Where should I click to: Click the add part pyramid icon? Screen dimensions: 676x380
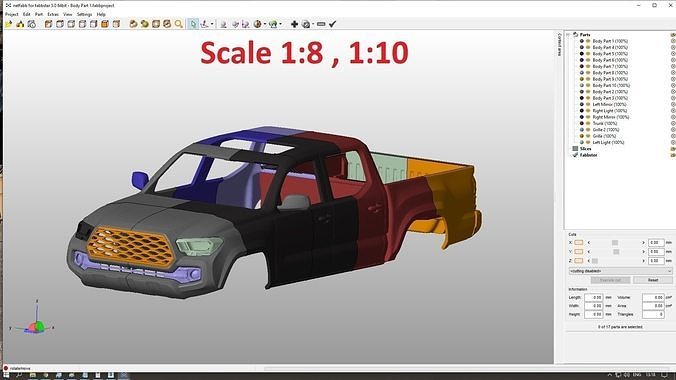coord(20,24)
